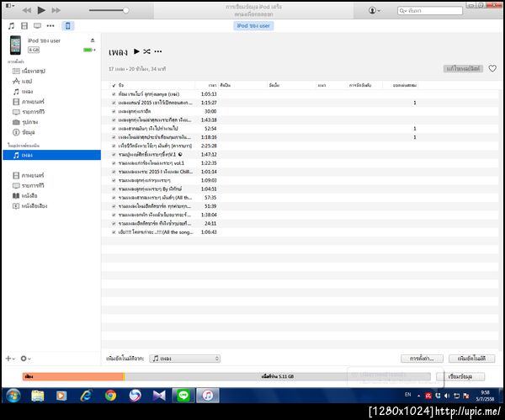Open Movies (ภาพยนตร์) under the Settings section
The width and height of the screenshot is (505, 420).
[x=29, y=102]
